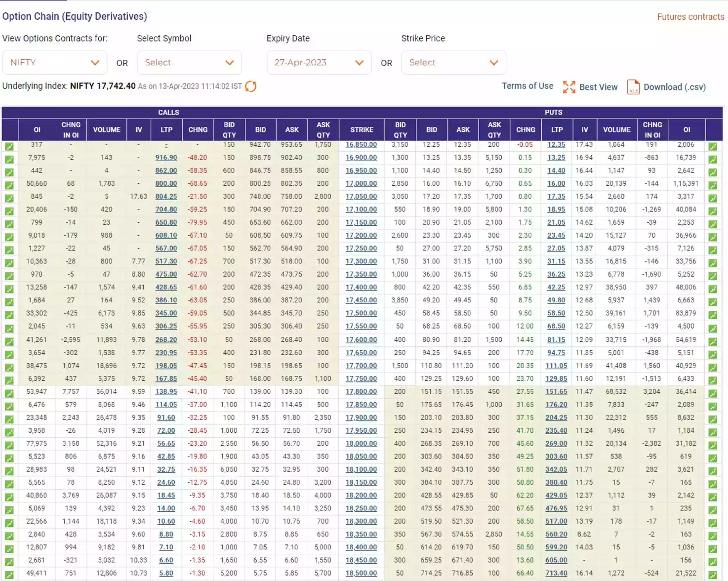Open call LTP 916.90 link
Screen dimensions: 728x581
point(166,158)
